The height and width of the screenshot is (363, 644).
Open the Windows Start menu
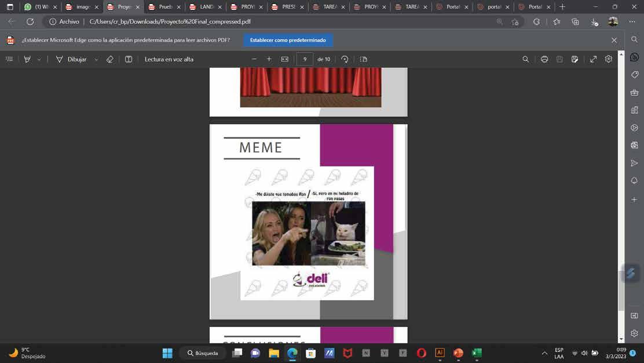point(167,353)
